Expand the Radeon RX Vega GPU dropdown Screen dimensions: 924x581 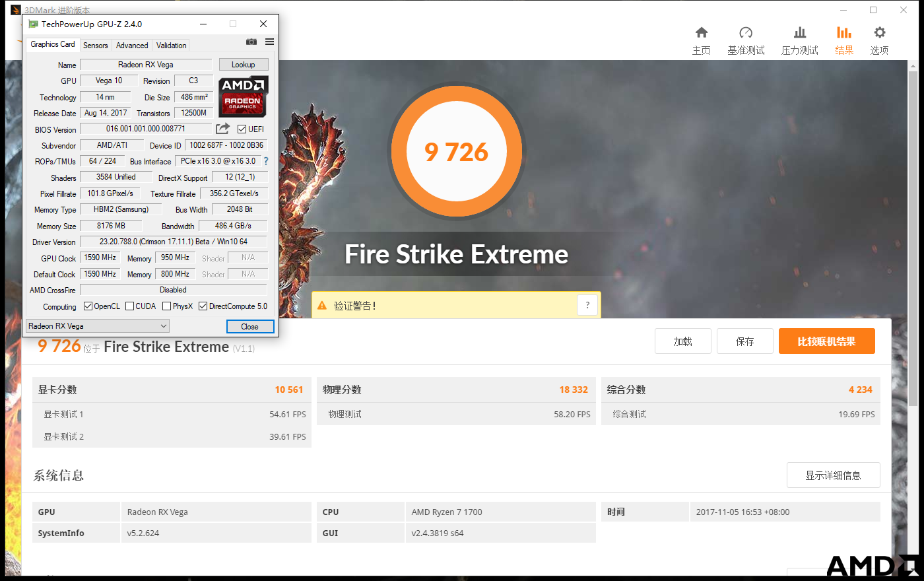(x=98, y=326)
